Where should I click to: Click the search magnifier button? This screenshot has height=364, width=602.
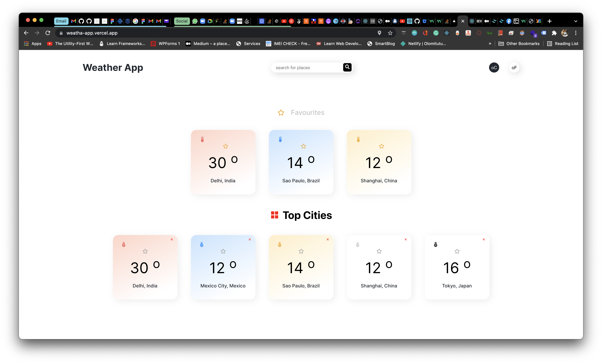tap(347, 67)
